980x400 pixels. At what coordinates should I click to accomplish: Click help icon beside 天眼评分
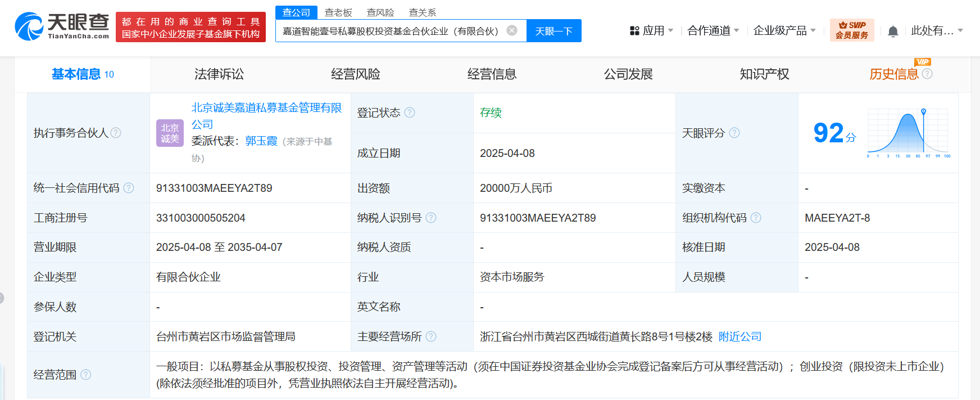[734, 133]
